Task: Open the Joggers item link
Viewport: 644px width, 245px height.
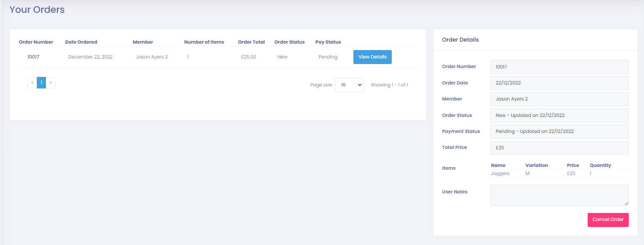Action: [500, 173]
